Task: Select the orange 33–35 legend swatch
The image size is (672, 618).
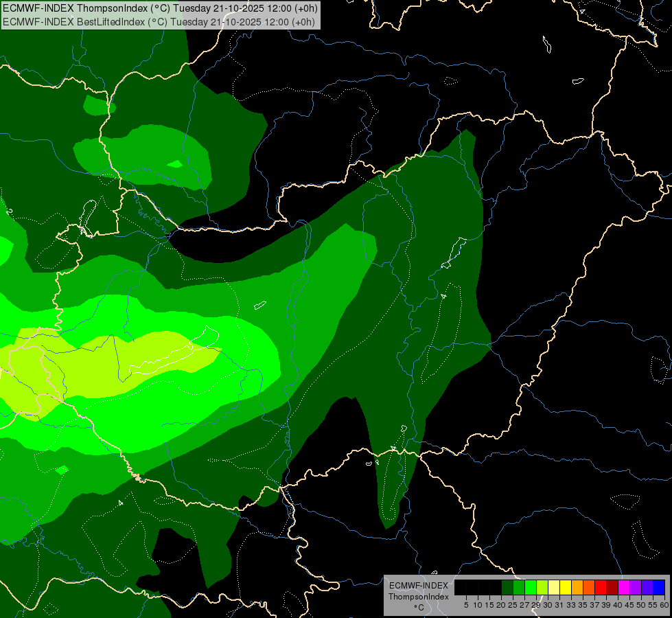Action: coord(577,587)
